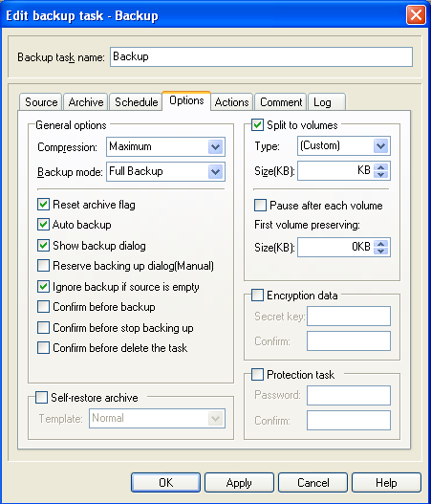431x504 pixels.
Task: Enable Protection task option
Action: click(258, 375)
